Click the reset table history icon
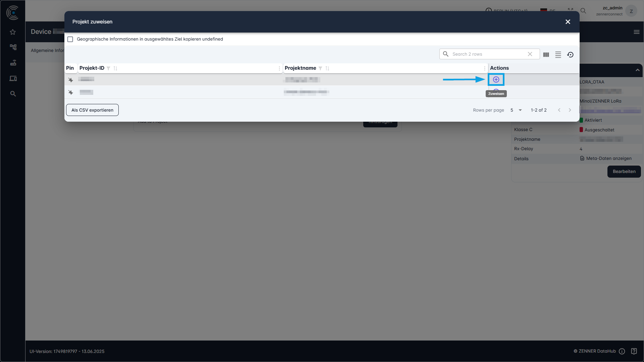 tap(570, 55)
